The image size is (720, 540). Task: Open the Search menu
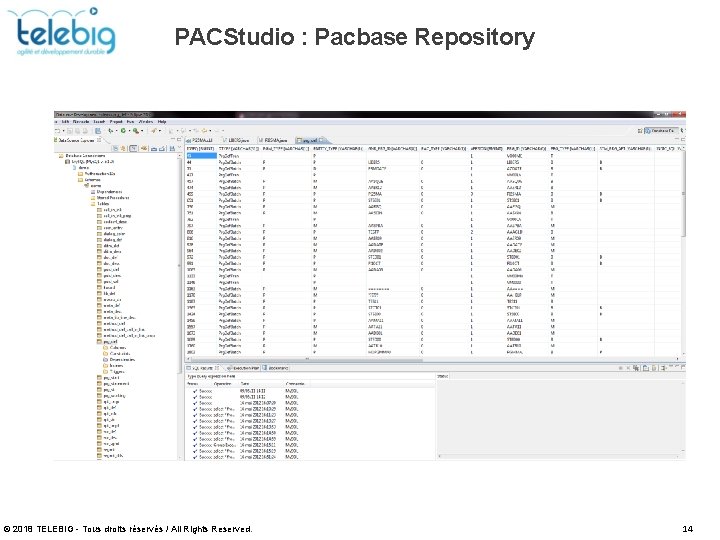99,122
